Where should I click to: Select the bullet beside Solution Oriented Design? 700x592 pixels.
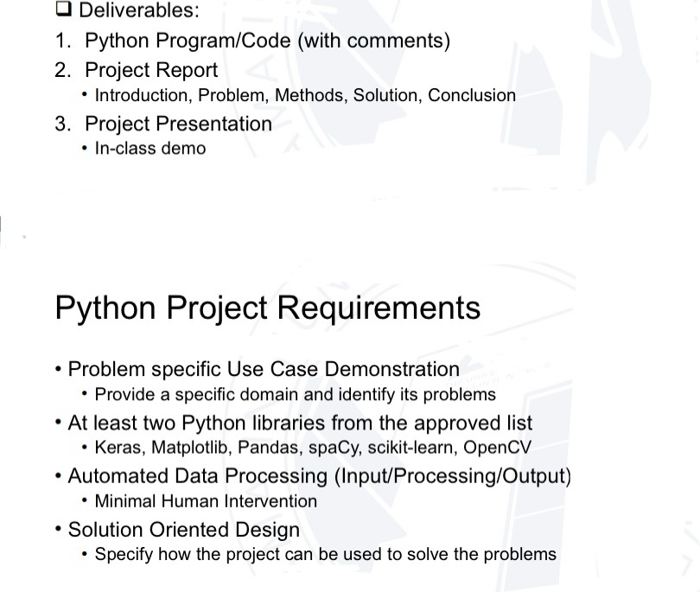(59, 529)
